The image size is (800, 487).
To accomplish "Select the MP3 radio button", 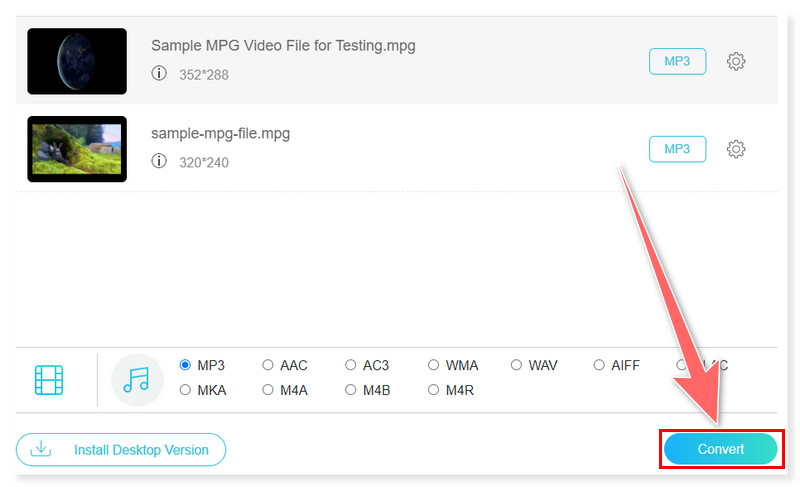I will pyautogui.click(x=185, y=366).
